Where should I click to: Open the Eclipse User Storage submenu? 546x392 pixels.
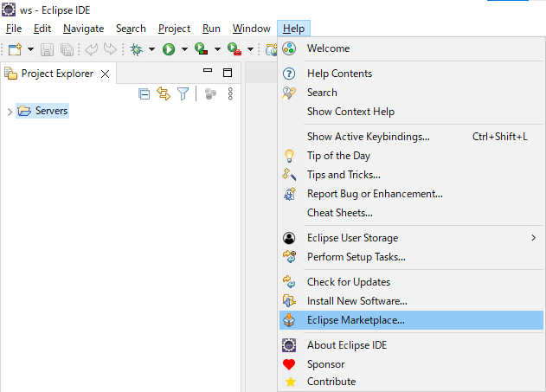[x=411, y=238]
